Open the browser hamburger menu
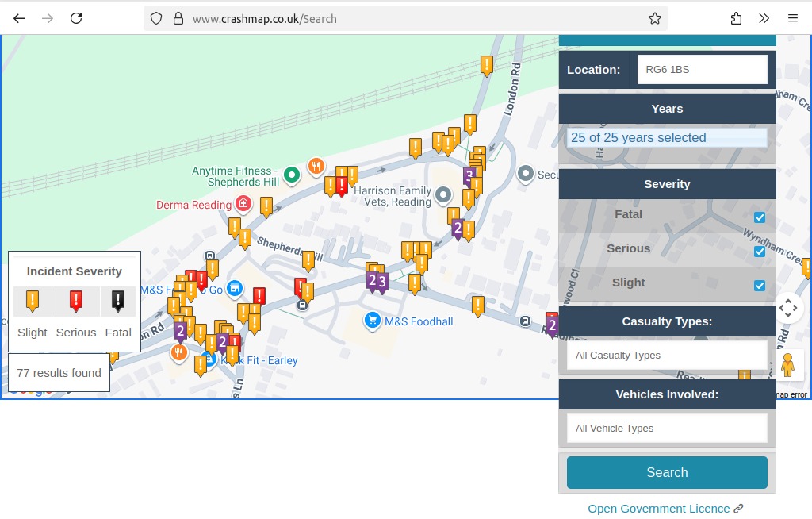The height and width of the screenshot is (519, 812). pos(793,19)
